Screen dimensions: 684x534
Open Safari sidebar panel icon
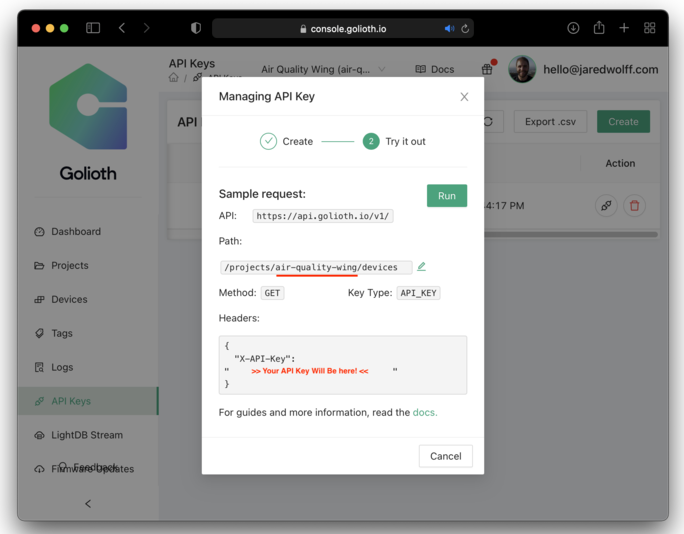[93, 29]
